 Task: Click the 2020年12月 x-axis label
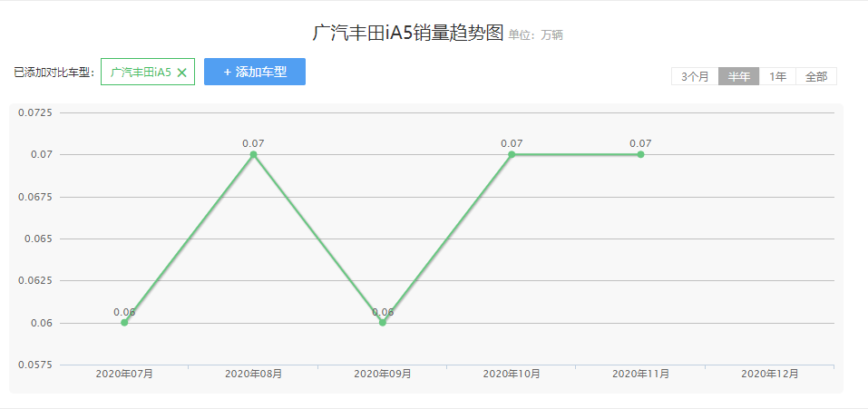(769, 374)
